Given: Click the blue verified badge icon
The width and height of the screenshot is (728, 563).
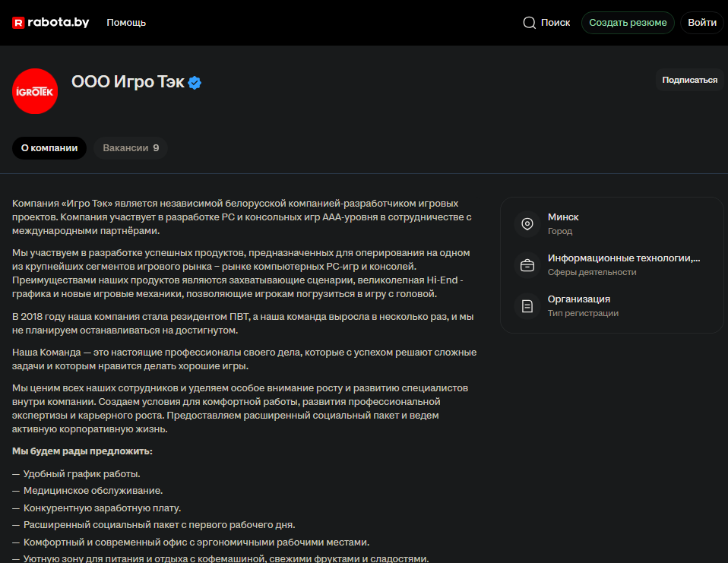Looking at the screenshot, I should 195,83.
